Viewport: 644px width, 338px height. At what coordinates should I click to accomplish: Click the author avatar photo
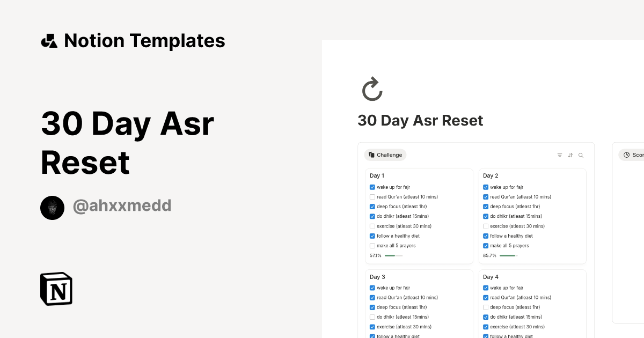pos(52,208)
